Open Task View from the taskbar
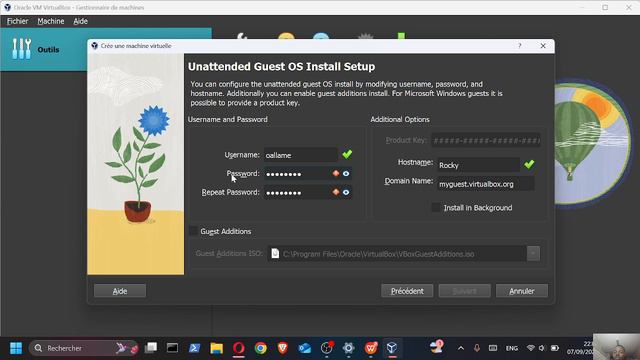Image resolution: width=640 pixels, height=360 pixels. click(x=151, y=348)
